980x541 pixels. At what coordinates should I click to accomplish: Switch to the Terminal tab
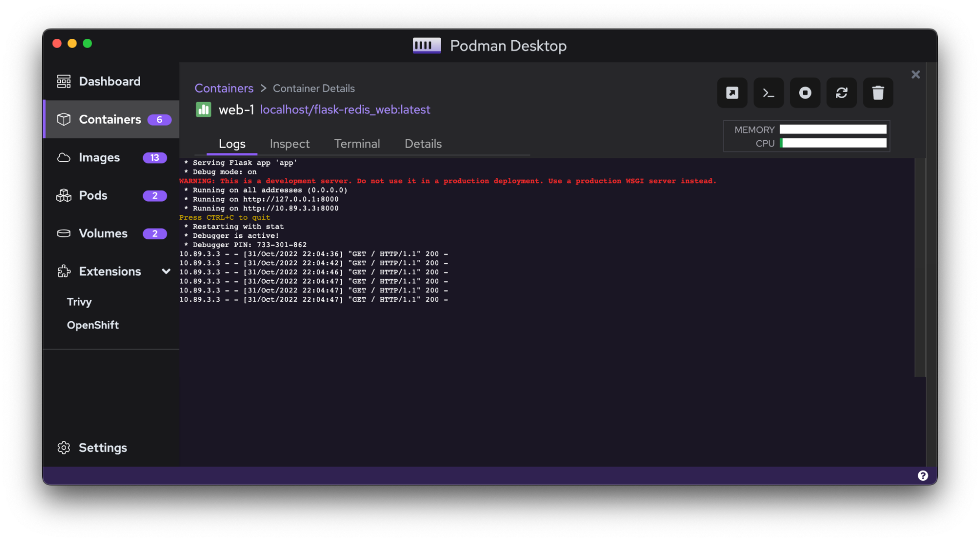coord(357,144)
